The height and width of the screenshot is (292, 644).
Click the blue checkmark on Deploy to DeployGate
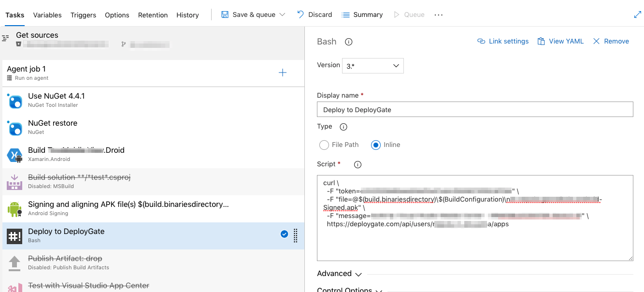pos(284,234)
